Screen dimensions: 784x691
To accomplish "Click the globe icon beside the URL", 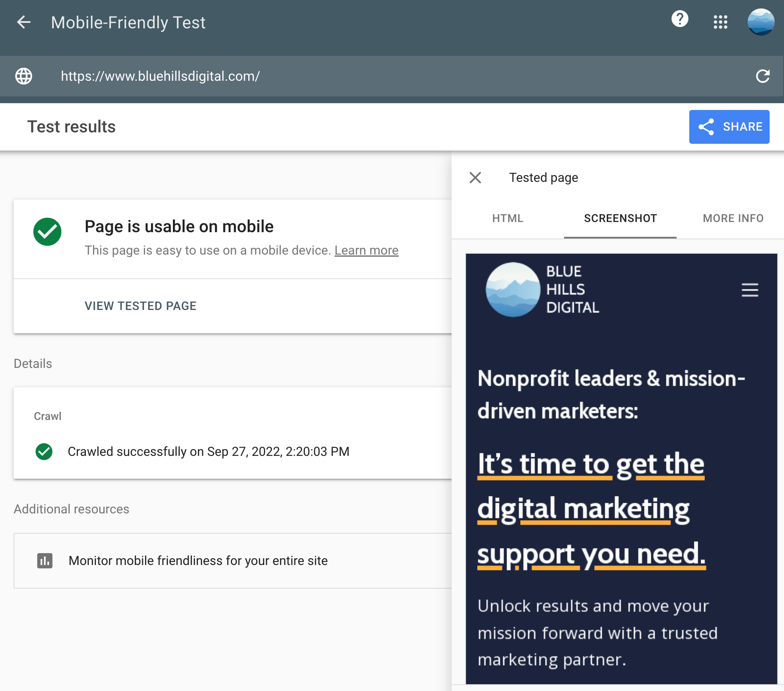I will point(23,77).
